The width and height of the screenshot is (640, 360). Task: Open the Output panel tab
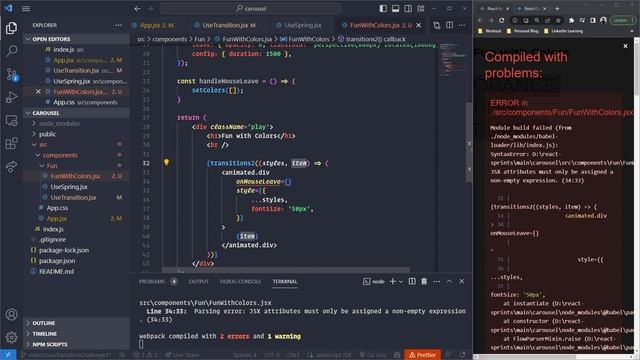tap(198, 282)
